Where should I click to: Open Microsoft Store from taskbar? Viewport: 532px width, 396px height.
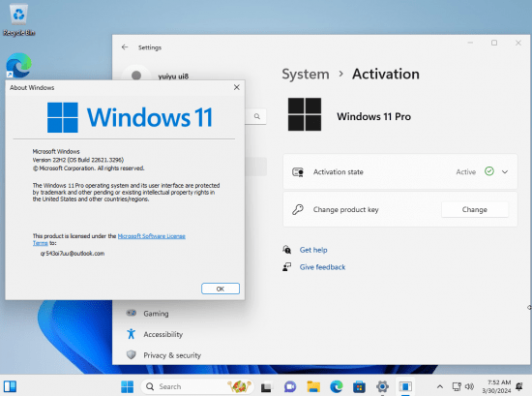[359, 387]
